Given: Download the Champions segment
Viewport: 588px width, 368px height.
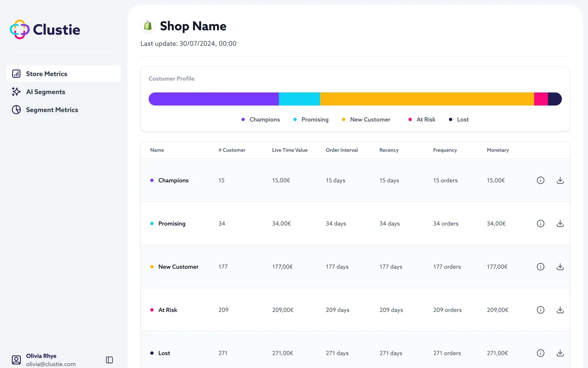Looking at the screenshot, I should point(560,180).
